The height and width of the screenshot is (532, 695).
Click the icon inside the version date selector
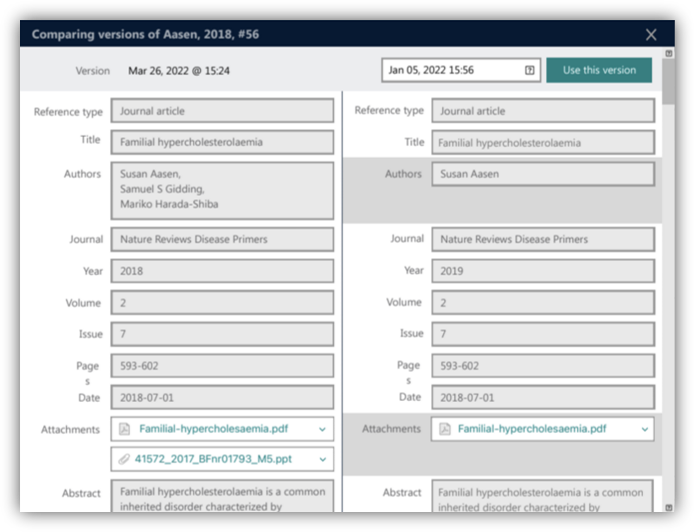tap(530, 70)
